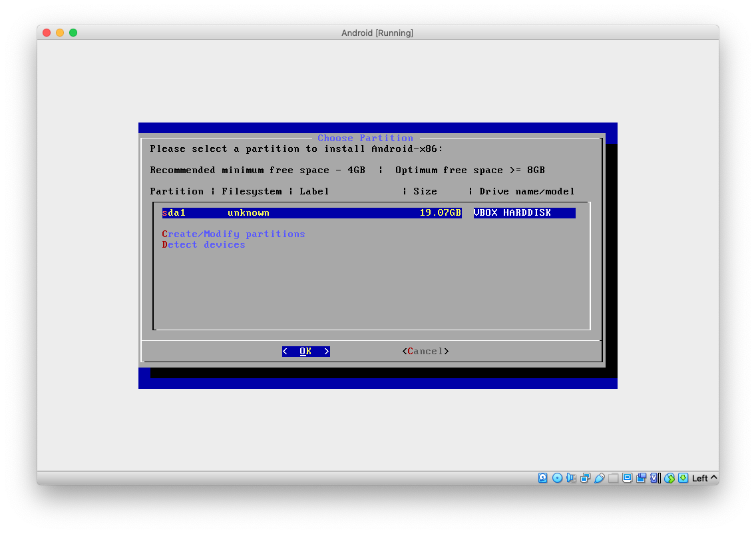The width and height of the screenshot is (756, 534).
Task: Click the 19.07GB size value
Action: [440, 212]
